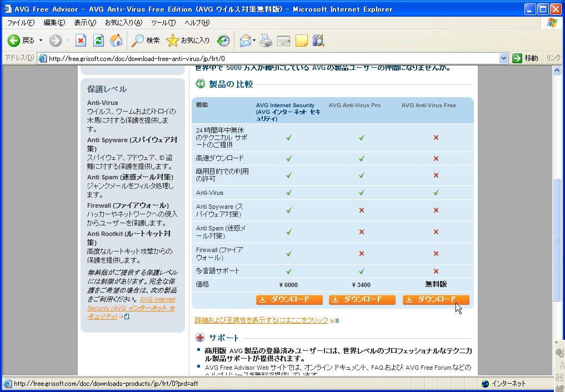565x392 pixels.
Task: Click the サポート red cross icon
Action: 200,338
